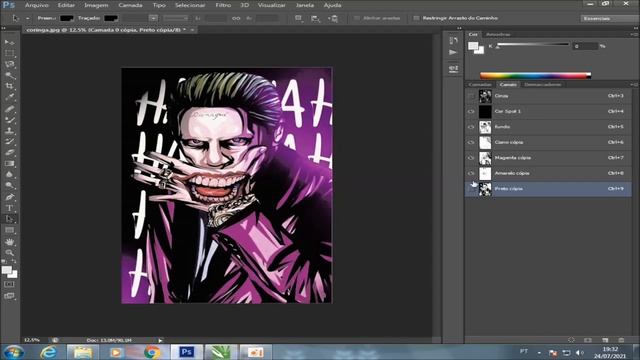Change screen mode icon in toolbox
Screen dimensions: 640x360
coord(9,296)
